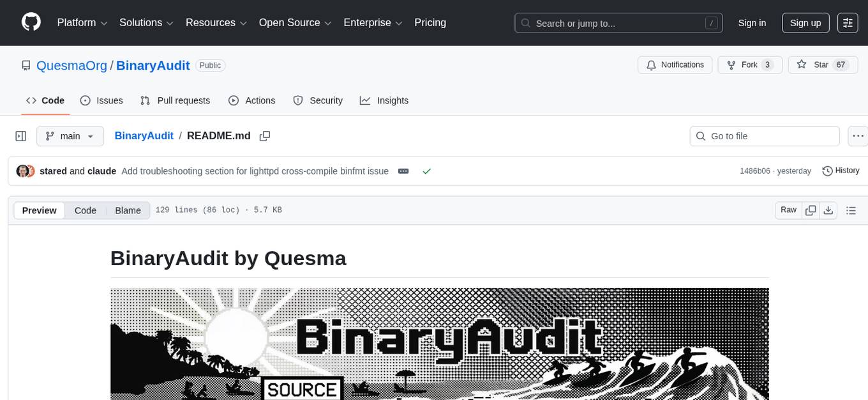Click the GitHub logo icon
Image resolution: width=868 pixels, height=400 pixels.
[x=31, y=22]
